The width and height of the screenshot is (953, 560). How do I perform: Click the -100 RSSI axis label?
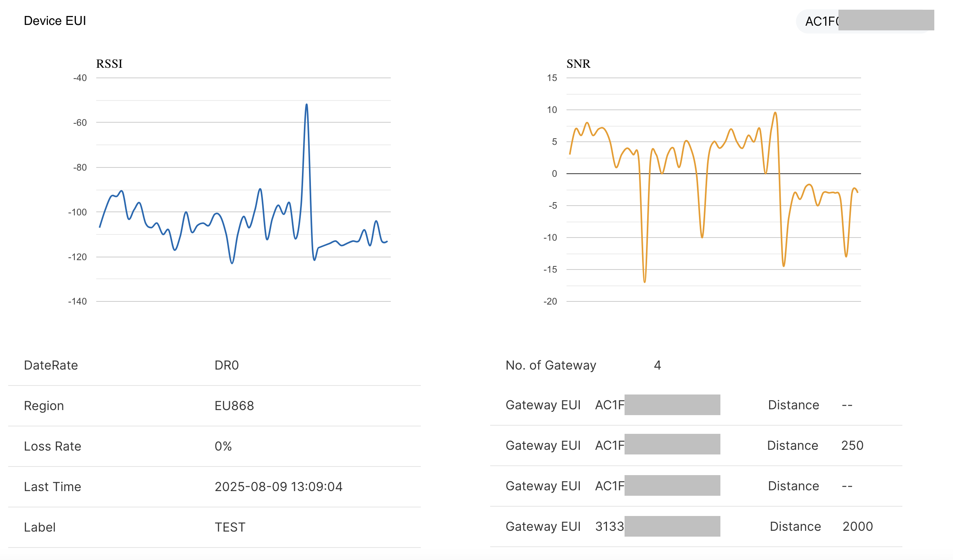coord(78,212)
